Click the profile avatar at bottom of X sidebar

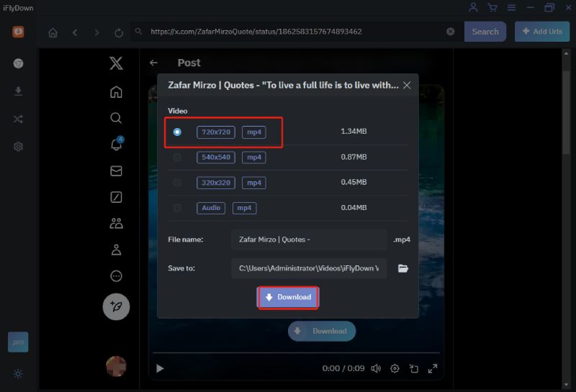(116, 366)
